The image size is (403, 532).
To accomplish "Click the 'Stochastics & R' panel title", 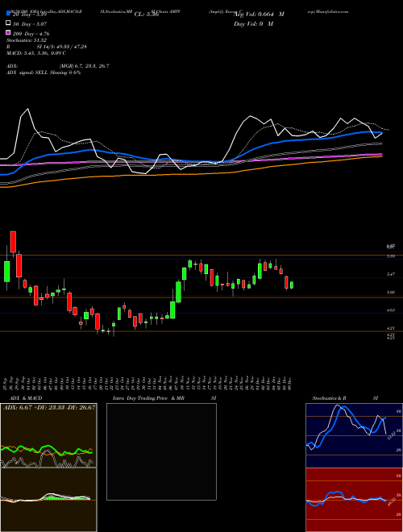I will (x=329, y=398).
